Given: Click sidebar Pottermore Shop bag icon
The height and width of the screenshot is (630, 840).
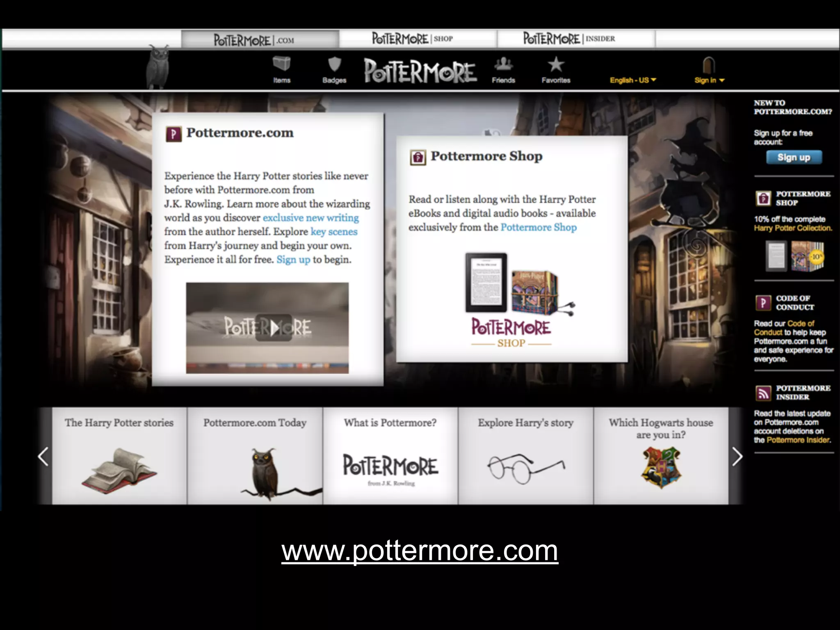Looking at the screenshot, I should 763,199.
